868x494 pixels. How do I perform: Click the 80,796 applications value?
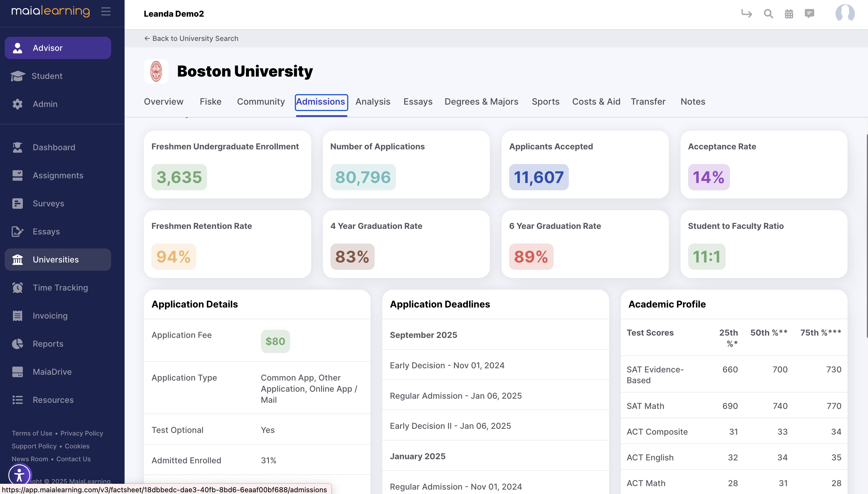coord(363,177)
